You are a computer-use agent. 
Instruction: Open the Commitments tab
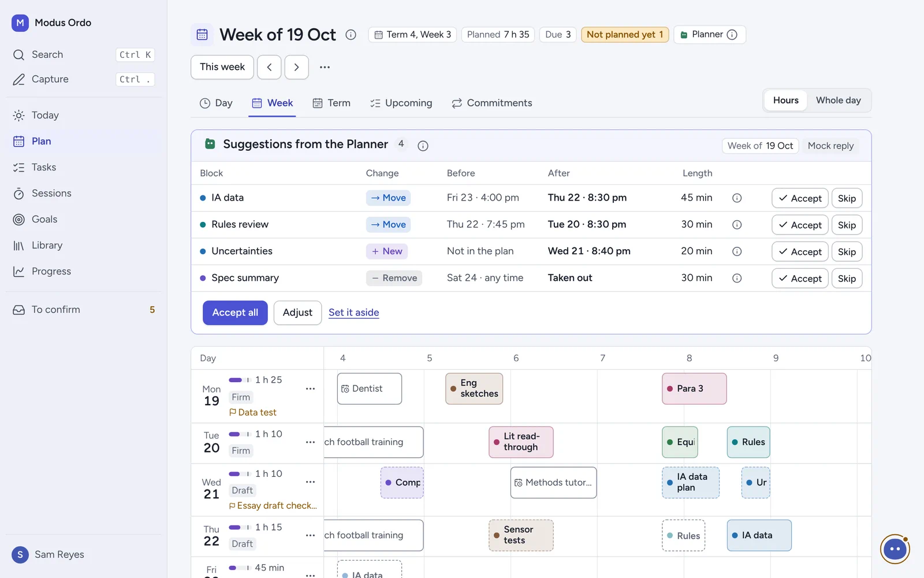[x=492, y=103]
